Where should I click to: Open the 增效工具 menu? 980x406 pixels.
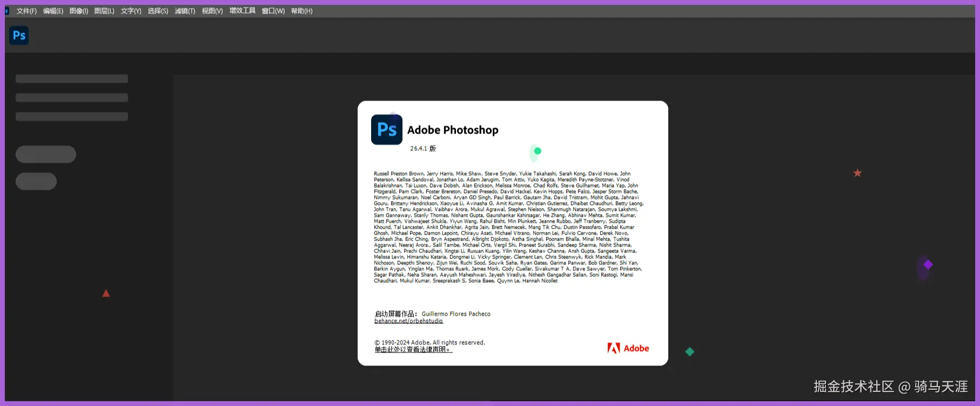(243, 11)
